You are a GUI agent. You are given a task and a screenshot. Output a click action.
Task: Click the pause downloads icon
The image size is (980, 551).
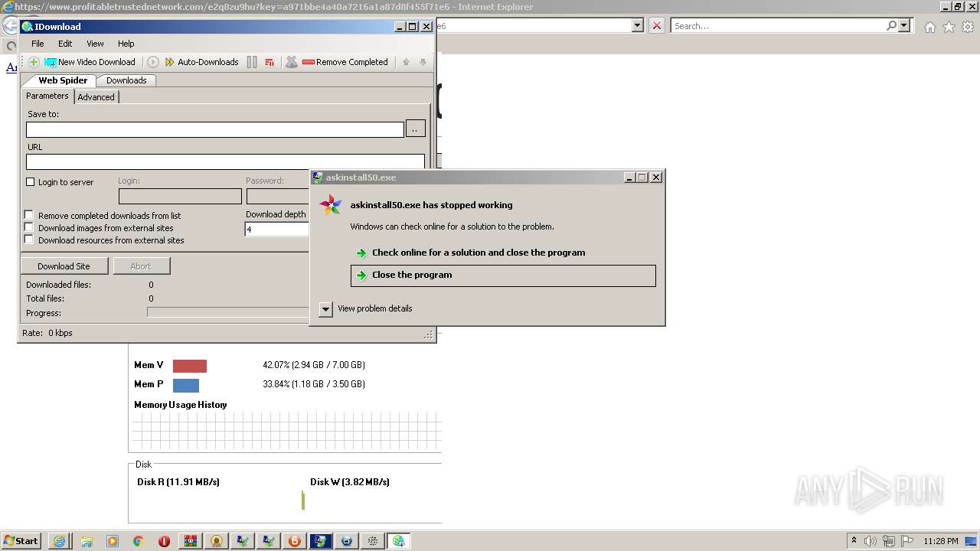pyautogui.click(x=252, y=62)
